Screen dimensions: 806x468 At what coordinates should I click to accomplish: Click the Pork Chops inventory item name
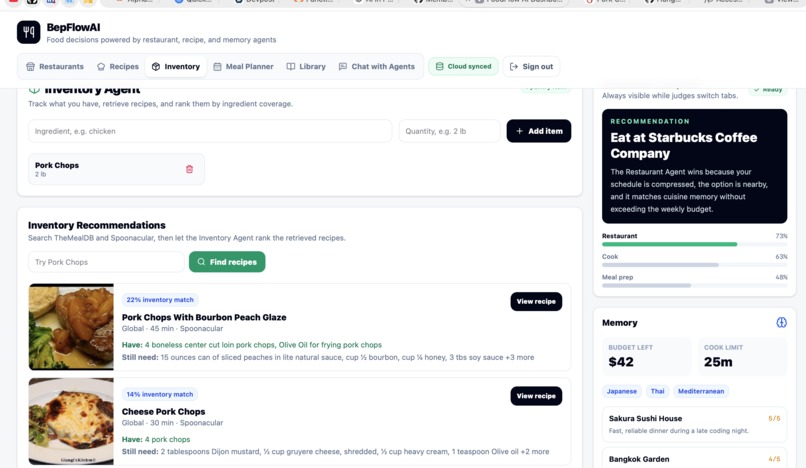57,165
